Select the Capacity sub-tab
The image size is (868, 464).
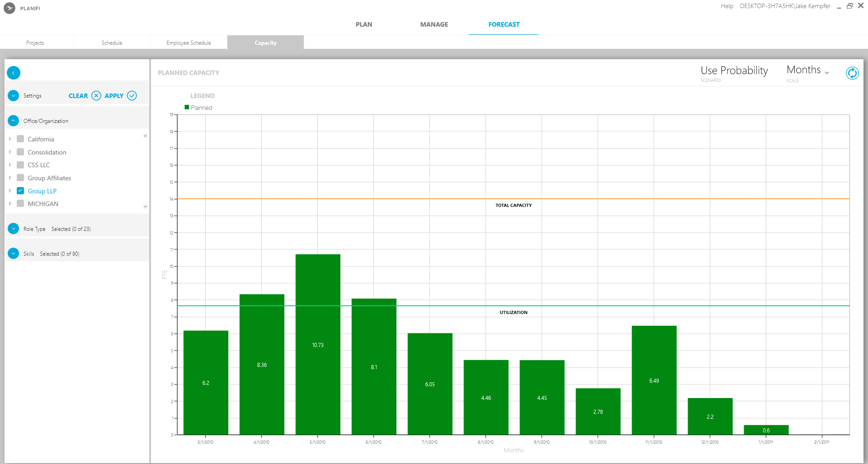(266, 43)
